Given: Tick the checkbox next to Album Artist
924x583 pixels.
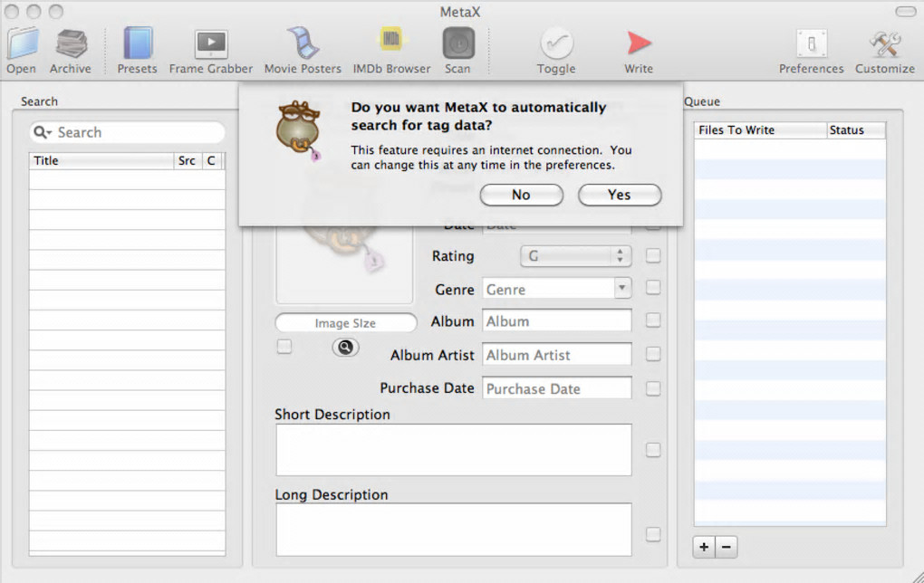Looking at the screenshot, I should 653,354.
